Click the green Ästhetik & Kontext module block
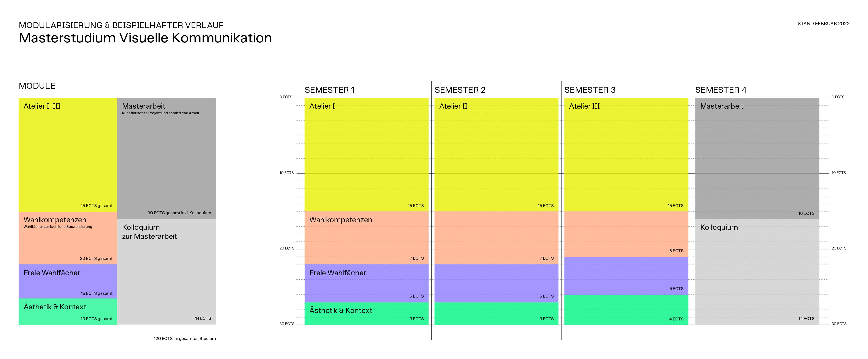 [68, 312]
